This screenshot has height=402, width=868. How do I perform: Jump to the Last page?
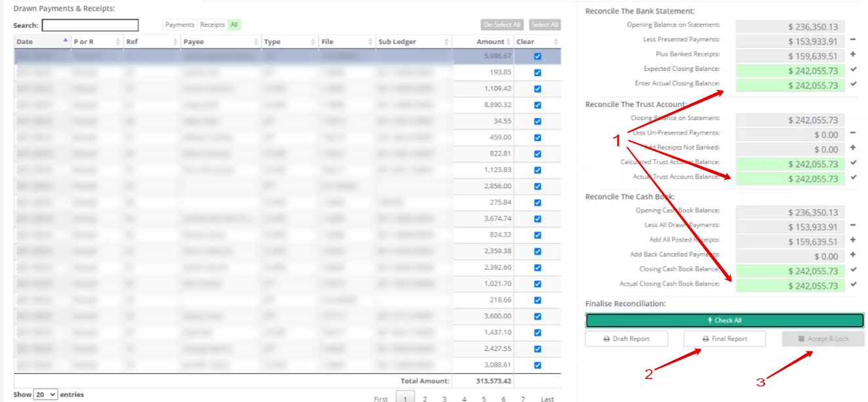pos(547,398)
